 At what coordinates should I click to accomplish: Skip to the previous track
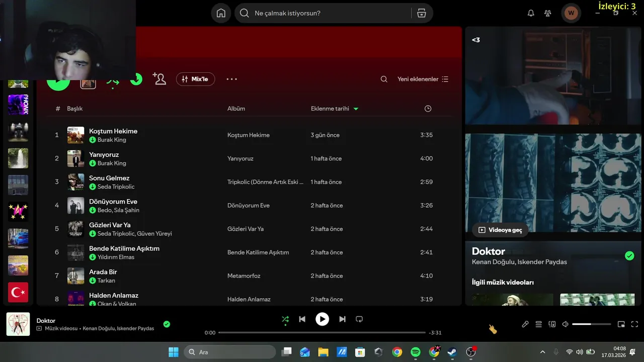coord(302,319)
